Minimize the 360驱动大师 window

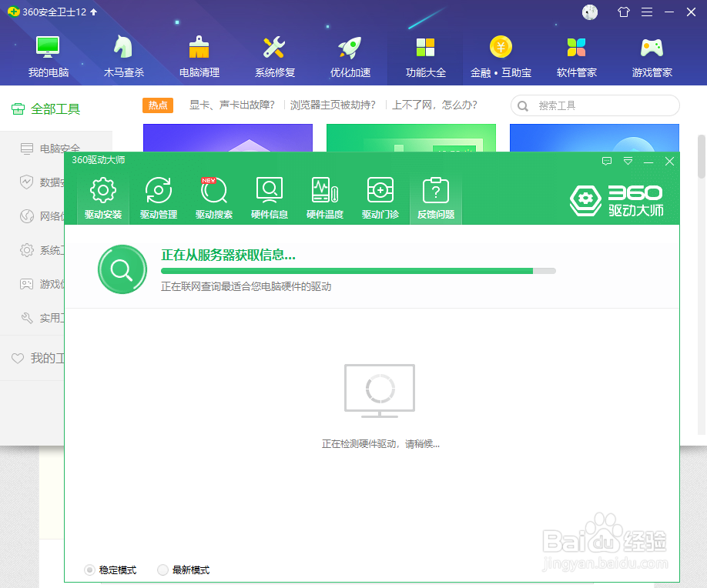[648, 162]
